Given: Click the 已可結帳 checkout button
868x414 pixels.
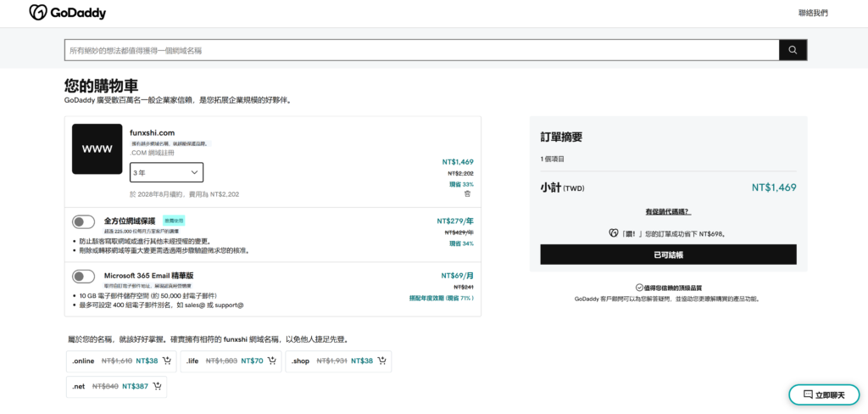Looking at the screenshot, I should tap(668, 255).
